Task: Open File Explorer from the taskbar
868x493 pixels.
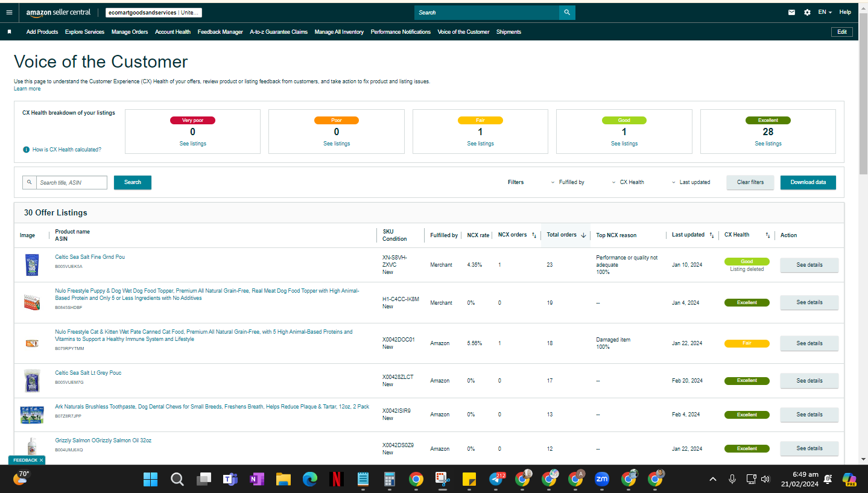Action: tap(283, 479)
